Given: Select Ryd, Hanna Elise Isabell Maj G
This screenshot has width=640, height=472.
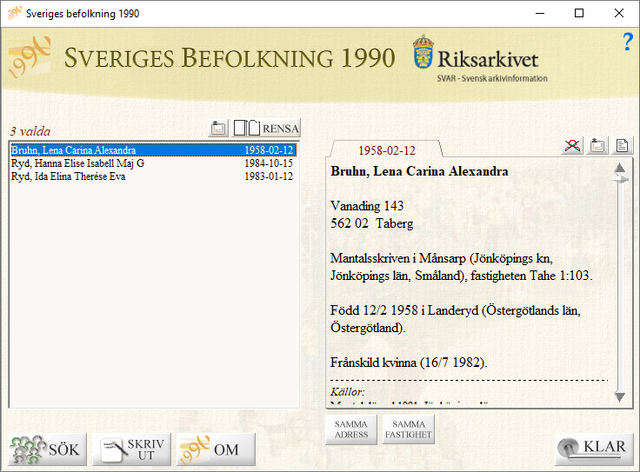Looking at the screenshot, I should [x=153, y=163].
